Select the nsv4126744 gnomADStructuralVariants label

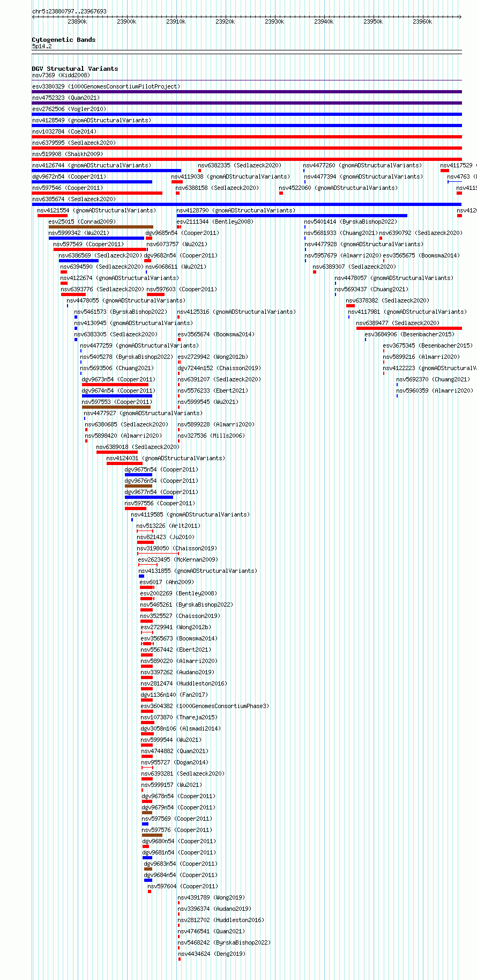pyautogui.click(x=92, y=165)
